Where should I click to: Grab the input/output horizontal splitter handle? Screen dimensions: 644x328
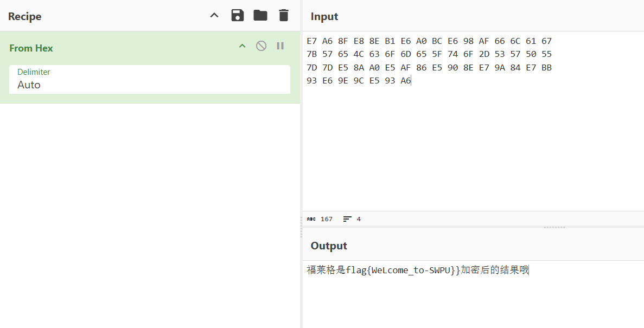pos(554,227)
